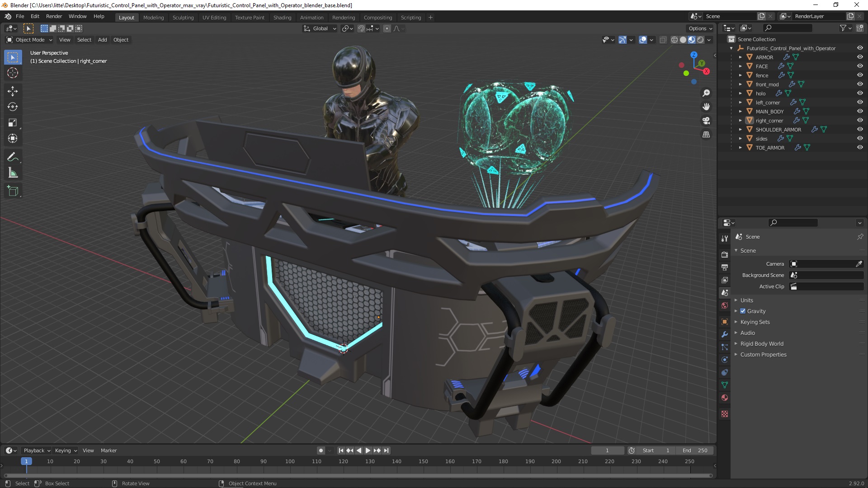The height and width of the screenshot is (488, 868).
Task: Open the Object properties tab
Action: pos(725,322)
